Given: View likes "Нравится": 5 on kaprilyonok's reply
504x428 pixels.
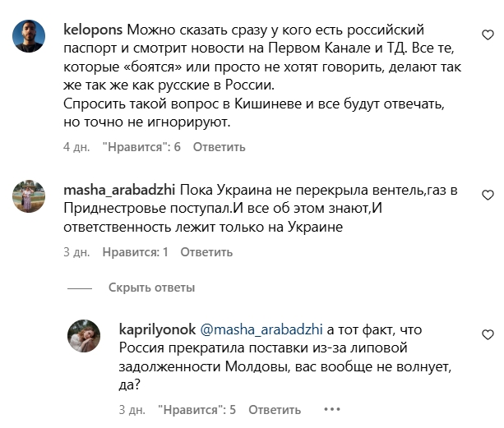Looking at the screenshot, I should [197, 410].
